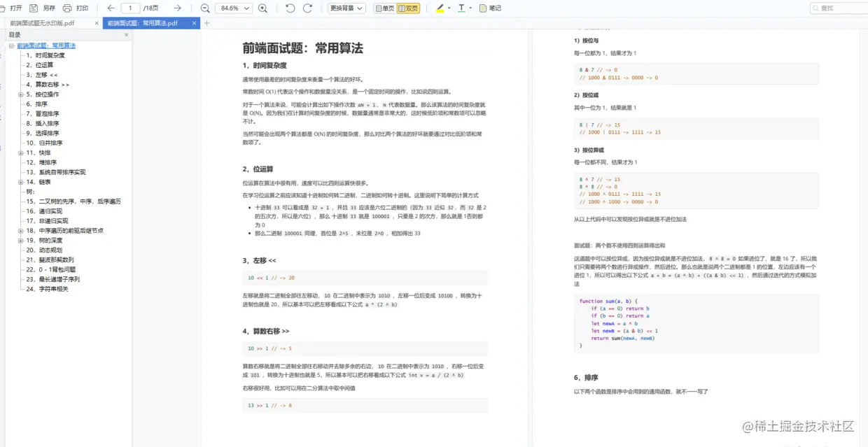
Task: Go to previous page with left arrow
Action: tap(111, 8)
